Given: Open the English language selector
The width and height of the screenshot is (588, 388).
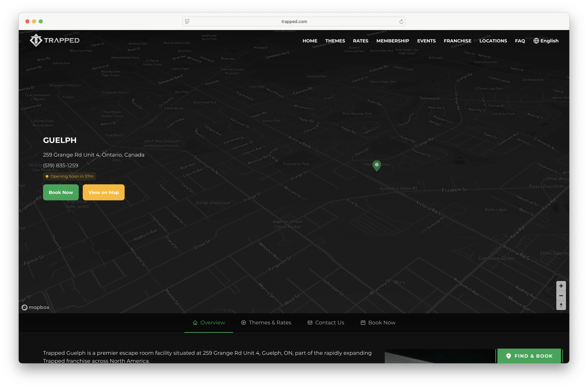Looking at the screenshot, I should (546, 41).
